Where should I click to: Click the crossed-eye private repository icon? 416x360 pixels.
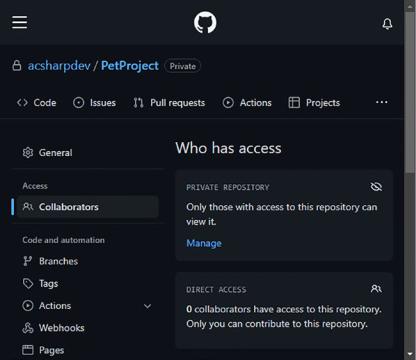pyautogui.click(x=376, y=187)
